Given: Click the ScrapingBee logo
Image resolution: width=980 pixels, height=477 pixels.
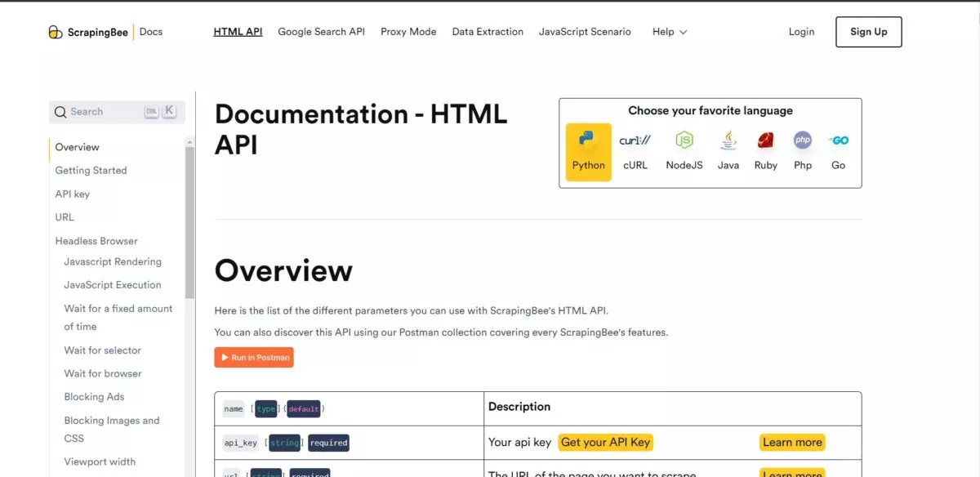Looking at the screenshot, I should [x=88, y=32].
